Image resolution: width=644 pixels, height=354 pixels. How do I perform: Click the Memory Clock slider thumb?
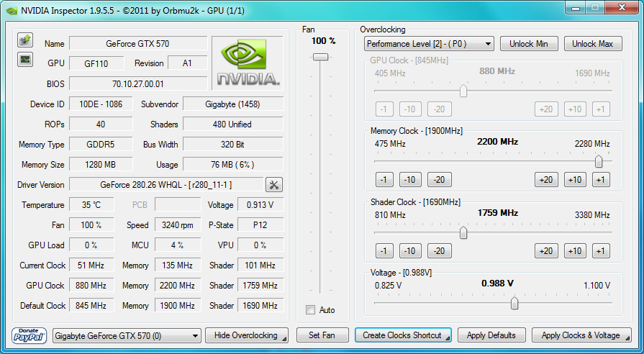[599, 161]
